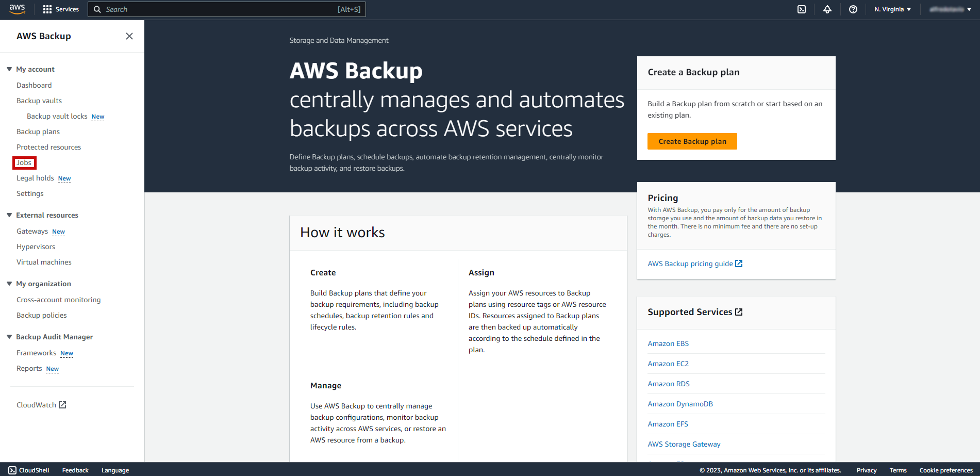Open the Amazon EC2 link
The width and height of the screenshot is (980, 476).
pos(668,364)
